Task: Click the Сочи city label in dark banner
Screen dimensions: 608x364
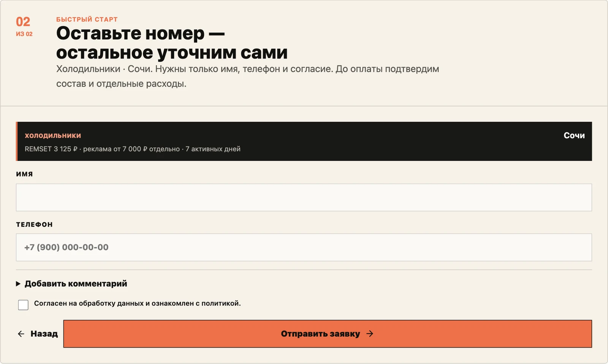Action: click(574, 136)
